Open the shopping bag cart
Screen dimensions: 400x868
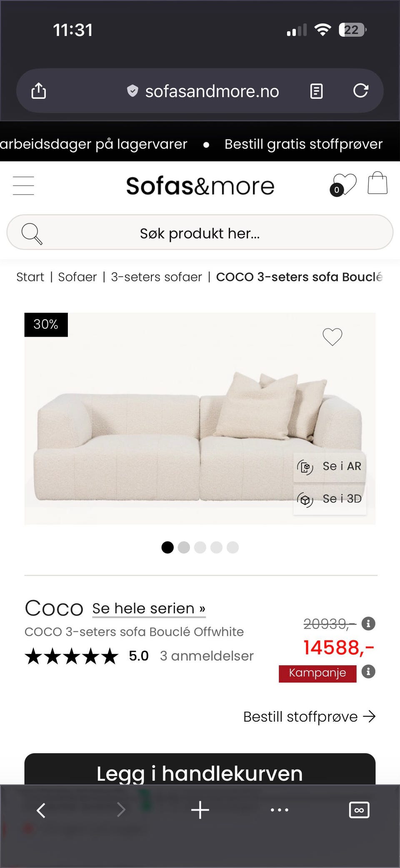(377, 183)
